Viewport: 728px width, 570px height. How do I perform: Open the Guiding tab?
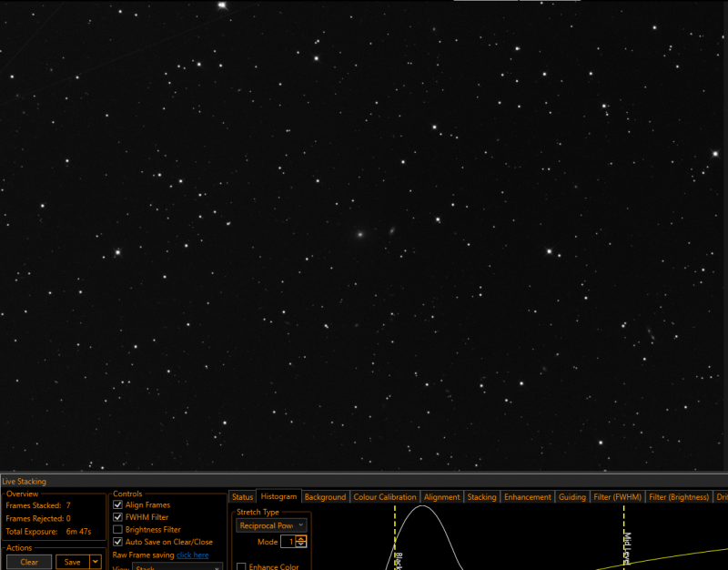coord(572,496)
